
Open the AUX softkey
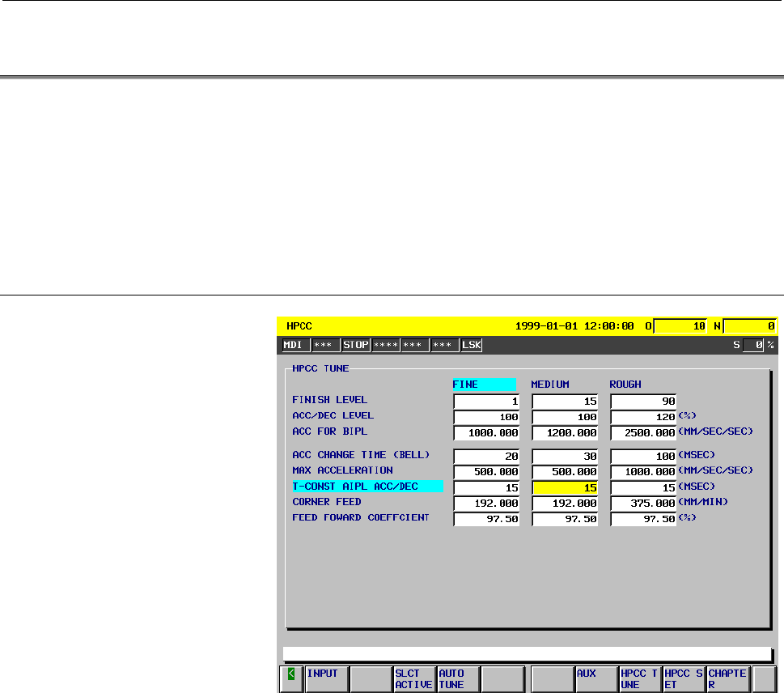597,679
